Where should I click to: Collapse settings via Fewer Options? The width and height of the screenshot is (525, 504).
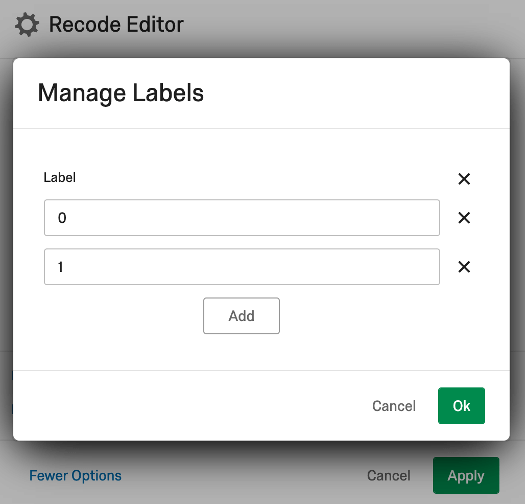(x=75, y=476)
